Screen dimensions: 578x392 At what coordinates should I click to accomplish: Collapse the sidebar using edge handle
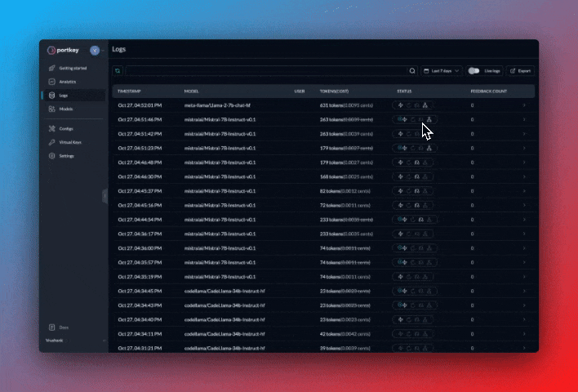pos(104,195)
